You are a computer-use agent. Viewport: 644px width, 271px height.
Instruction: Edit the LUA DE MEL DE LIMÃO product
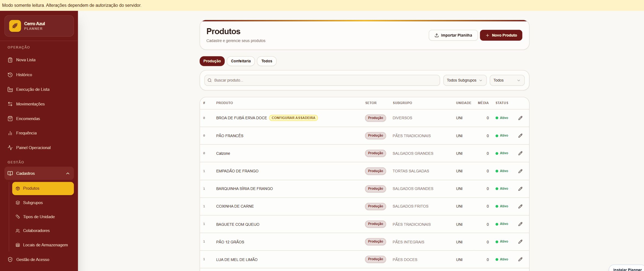[x=520, y=259]
